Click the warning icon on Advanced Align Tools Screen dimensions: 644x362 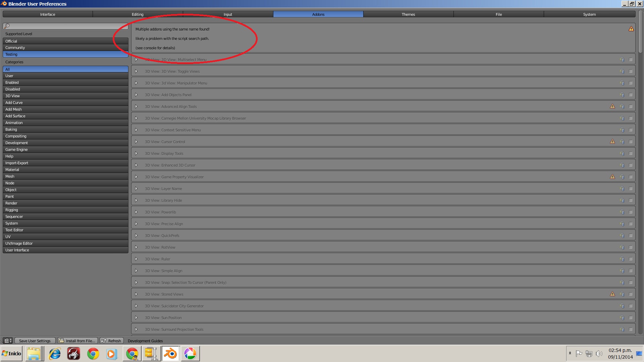point(612,106)
